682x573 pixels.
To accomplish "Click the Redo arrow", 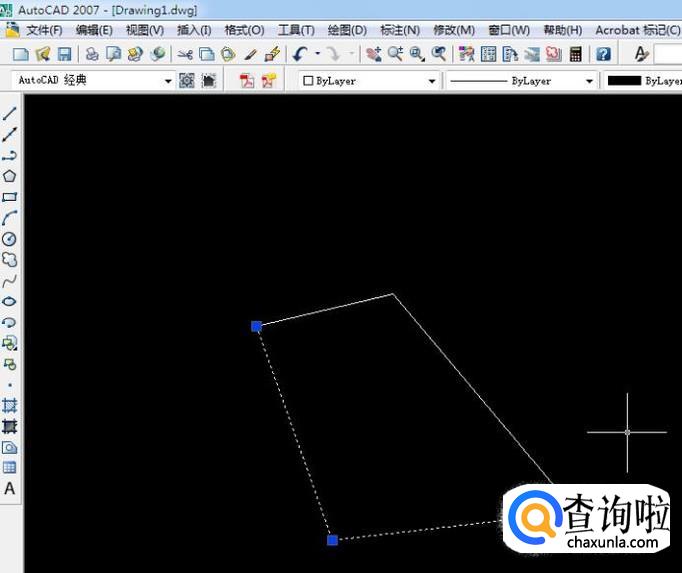I will 334,54.
